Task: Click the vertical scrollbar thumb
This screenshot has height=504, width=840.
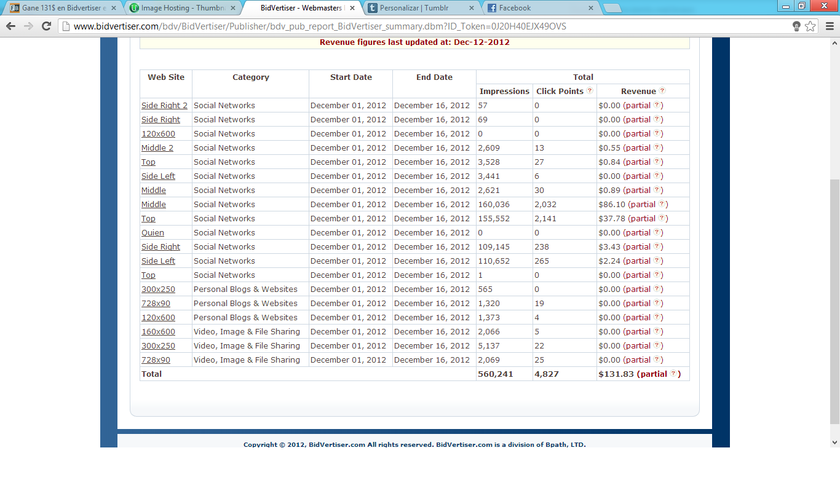Action: coord(834,303)
